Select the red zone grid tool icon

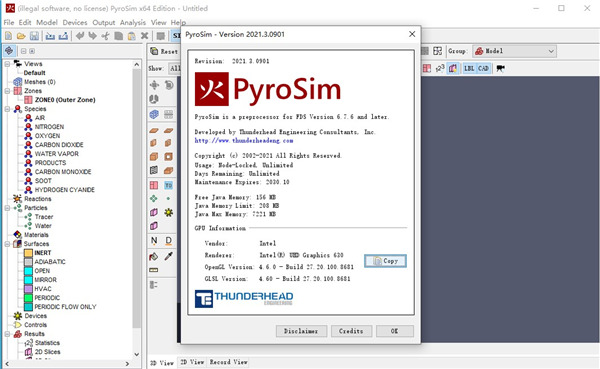coord(154,185)
